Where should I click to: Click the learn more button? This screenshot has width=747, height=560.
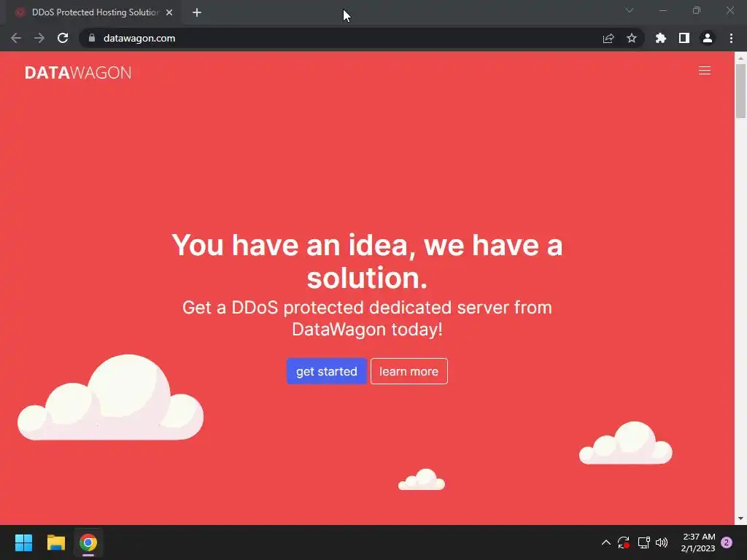coord(409,371)
